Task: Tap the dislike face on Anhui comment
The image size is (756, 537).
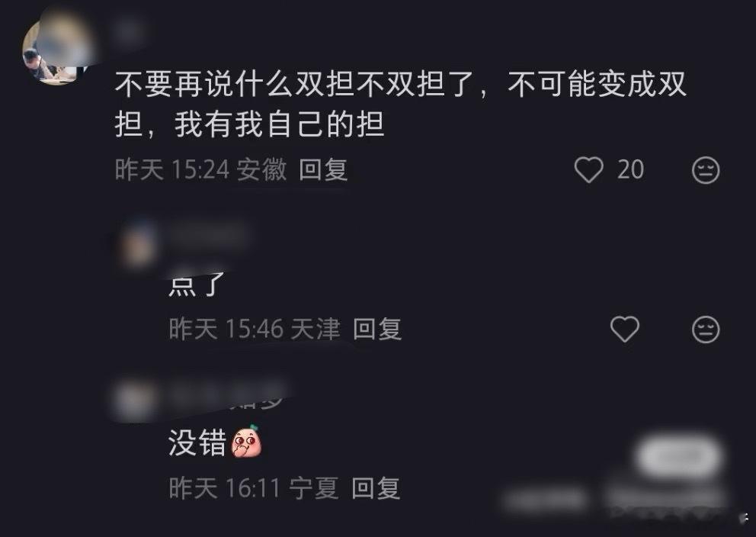Action: click(x=706, y=170)
